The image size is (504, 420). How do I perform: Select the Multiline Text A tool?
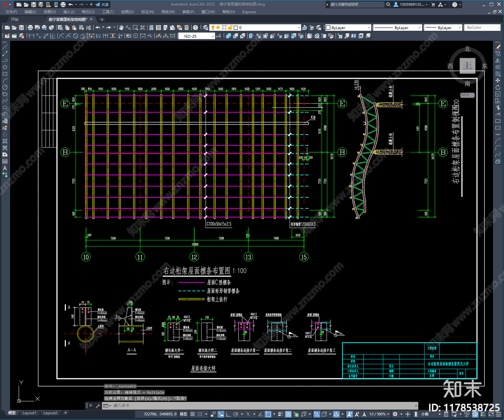click(5, 168)
